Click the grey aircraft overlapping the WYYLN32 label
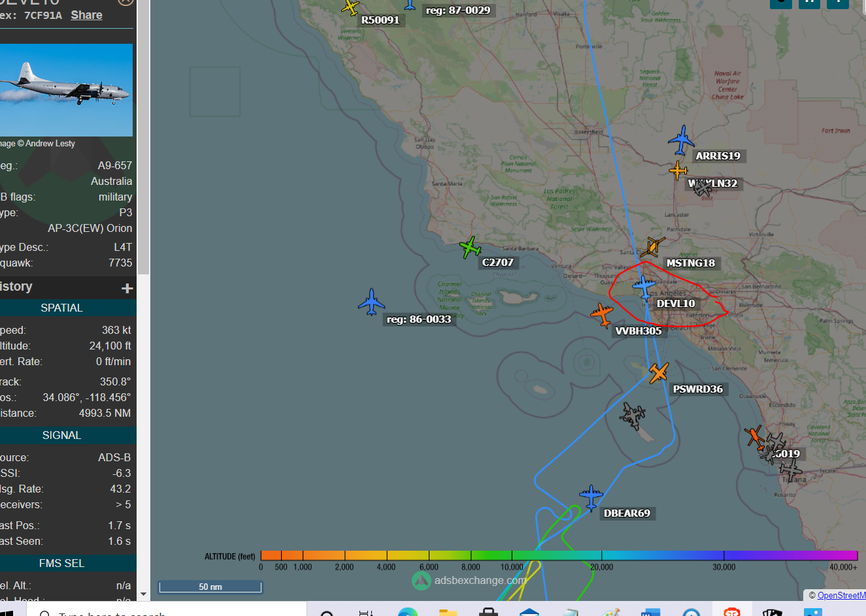 702,187
